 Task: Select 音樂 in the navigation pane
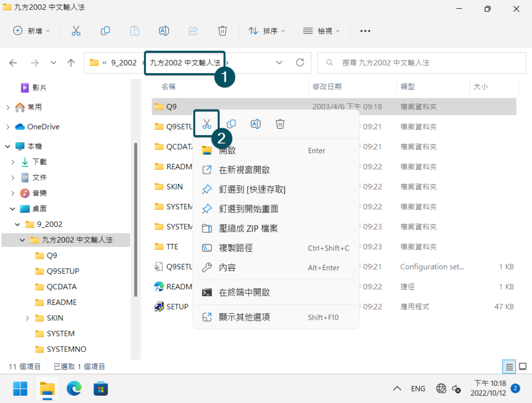point(34,193)
